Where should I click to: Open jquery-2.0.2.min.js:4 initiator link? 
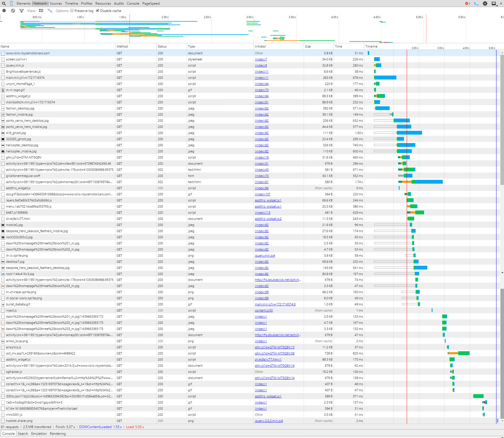[x=269, y=421]
